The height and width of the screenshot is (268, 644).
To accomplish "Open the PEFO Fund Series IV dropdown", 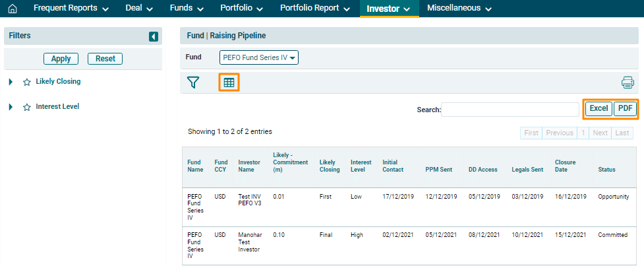I will click(259, 57).
